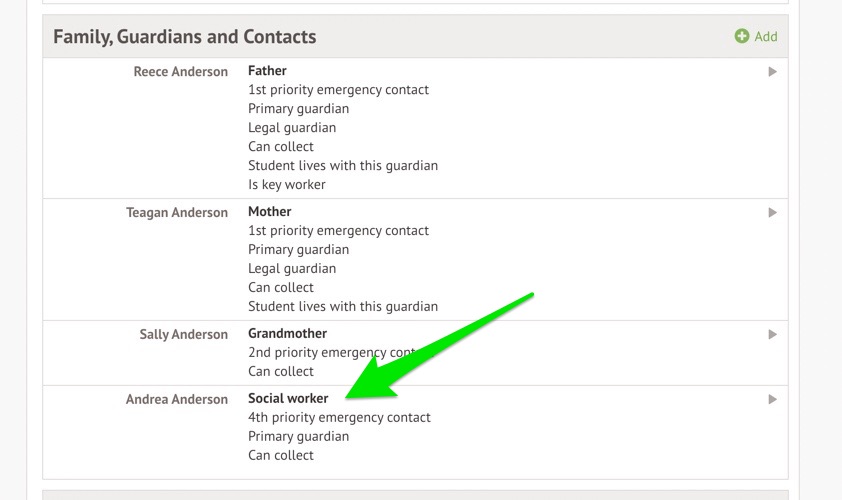The image size is (842, 500).
Task: Click the Mother relationship label
Action: 270,212
